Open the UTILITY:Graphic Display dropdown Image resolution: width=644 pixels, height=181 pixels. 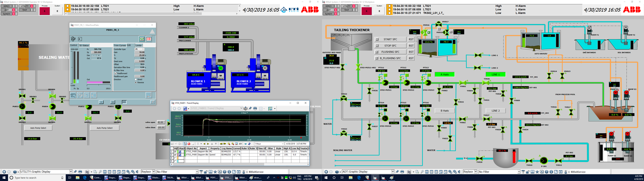[x=71, y=172]
